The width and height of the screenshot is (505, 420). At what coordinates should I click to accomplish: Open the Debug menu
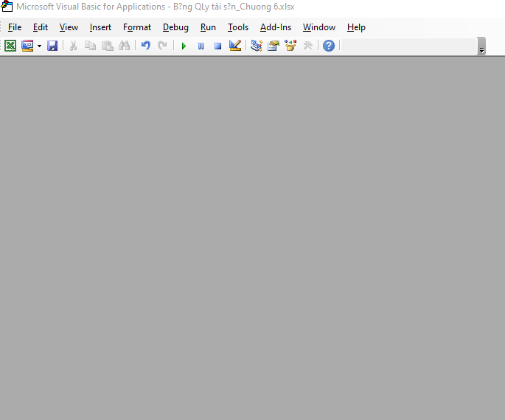pyautogui.click(x=175, y=27)
